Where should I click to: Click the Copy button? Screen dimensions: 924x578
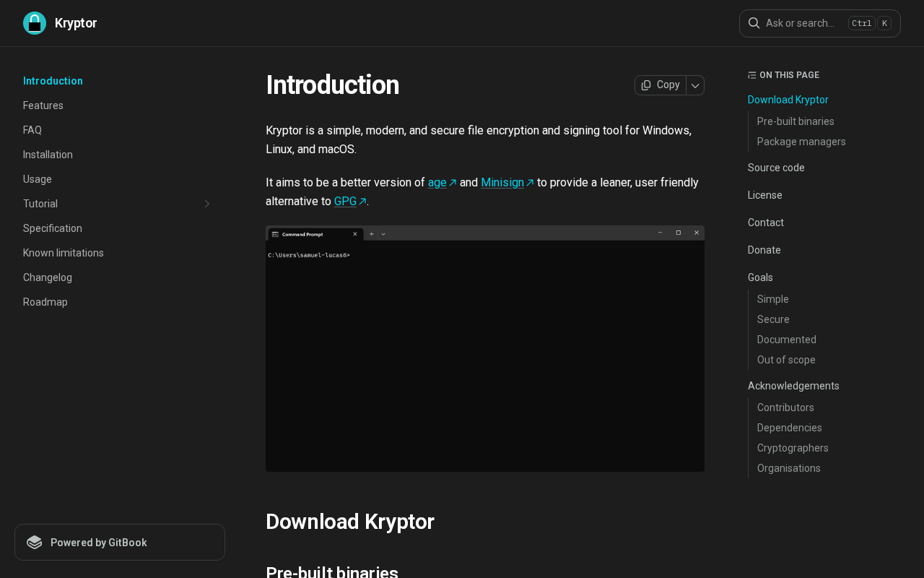(x=661, y=85)
